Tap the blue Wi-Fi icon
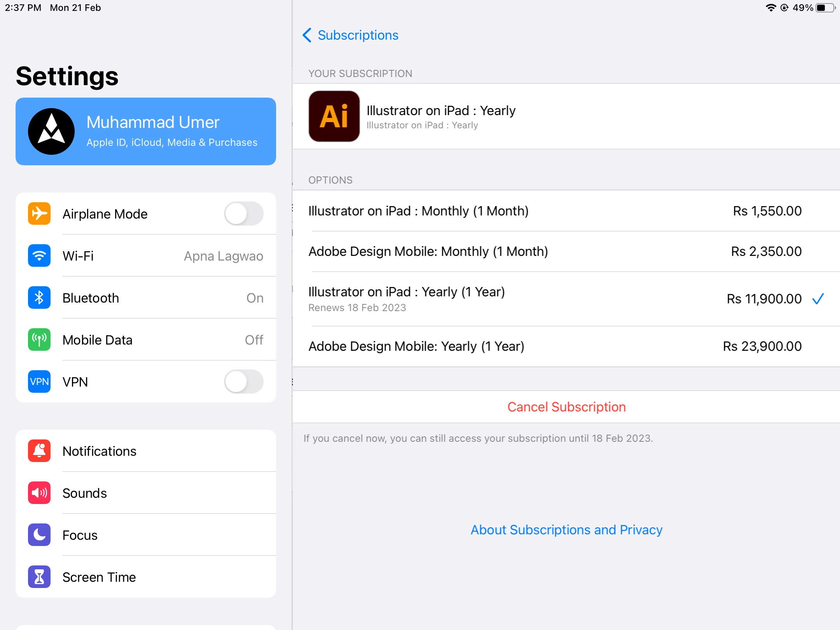Screen dimensions: 840x630 pyautogui.click(x=39, y=255)
